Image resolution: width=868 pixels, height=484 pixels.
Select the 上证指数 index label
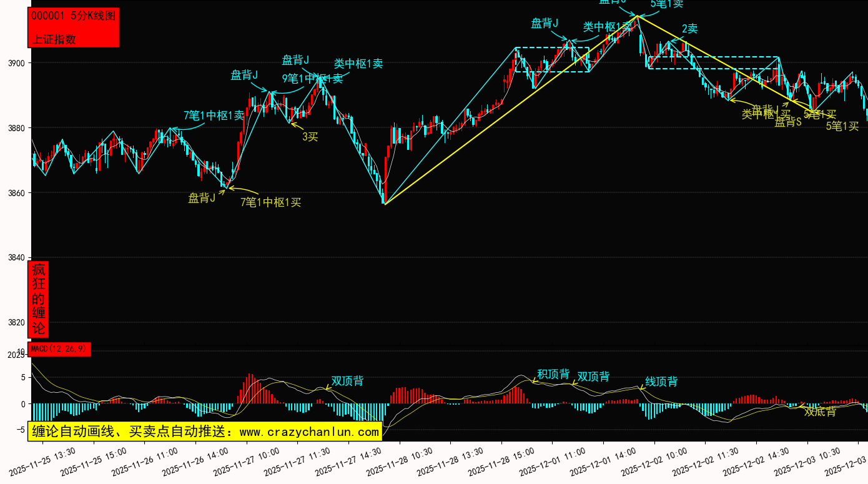click(54, 39)
